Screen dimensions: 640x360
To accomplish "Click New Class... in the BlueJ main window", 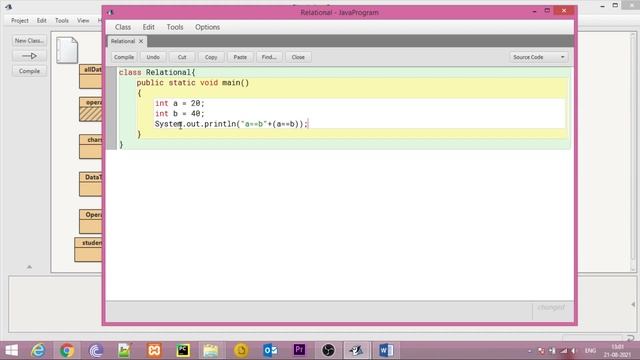I will point(29,41).
